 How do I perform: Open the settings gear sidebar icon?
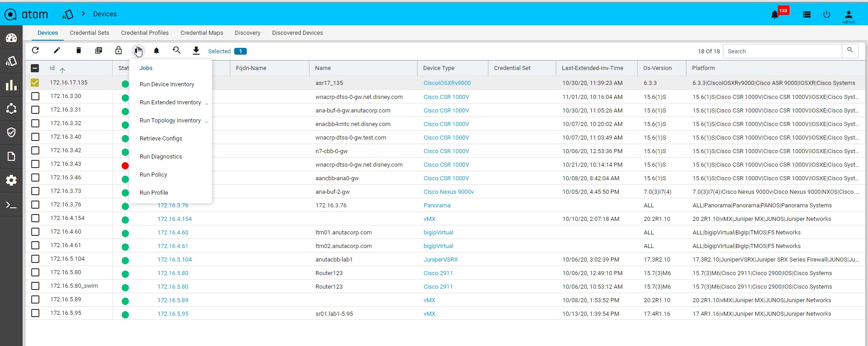coord(11,180)
